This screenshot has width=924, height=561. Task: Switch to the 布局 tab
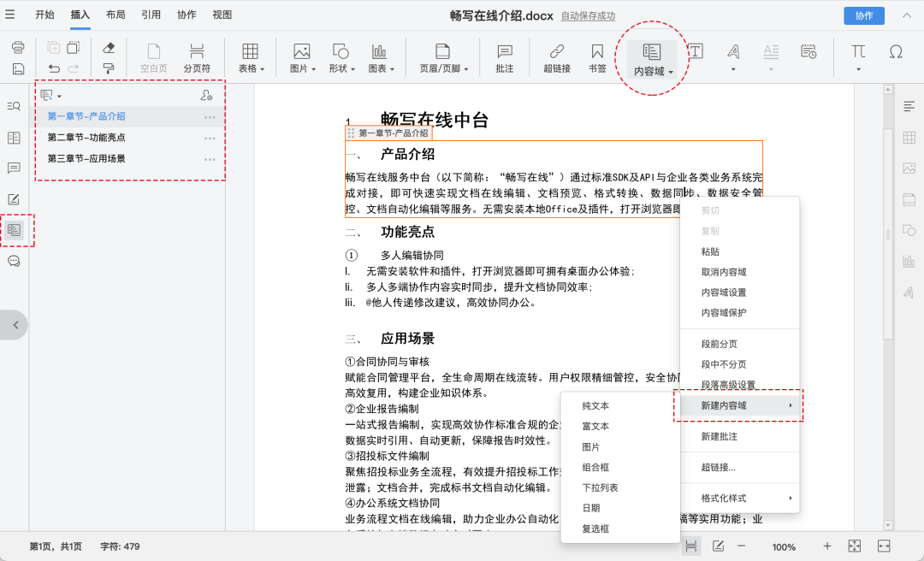pyautogui.click(x=115, y=15)
